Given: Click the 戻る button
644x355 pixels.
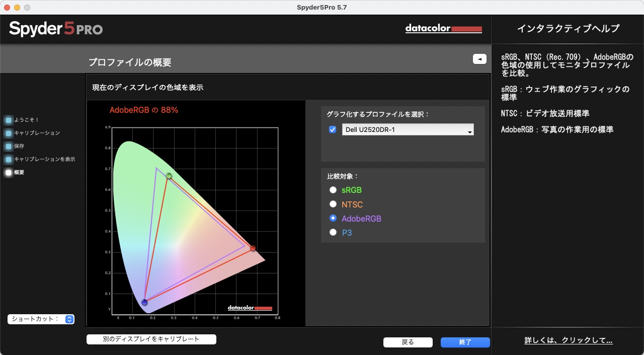Looking at the screenshot, I should click(x=408, y=342).
